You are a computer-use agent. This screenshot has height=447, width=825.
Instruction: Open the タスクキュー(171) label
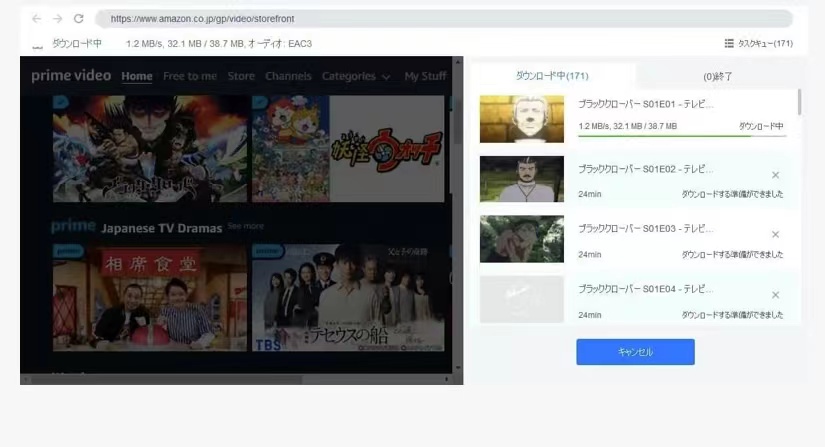pos(765,43)
